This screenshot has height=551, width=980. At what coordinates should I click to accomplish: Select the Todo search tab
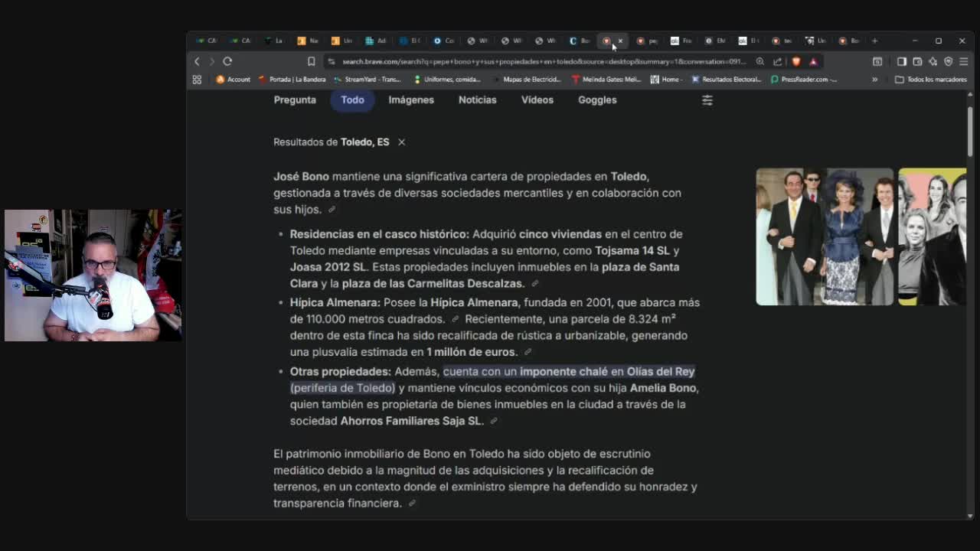352,99
